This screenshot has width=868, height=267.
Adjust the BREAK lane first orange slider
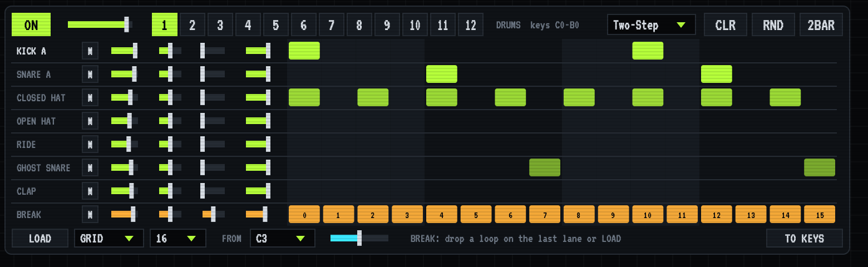124,214
